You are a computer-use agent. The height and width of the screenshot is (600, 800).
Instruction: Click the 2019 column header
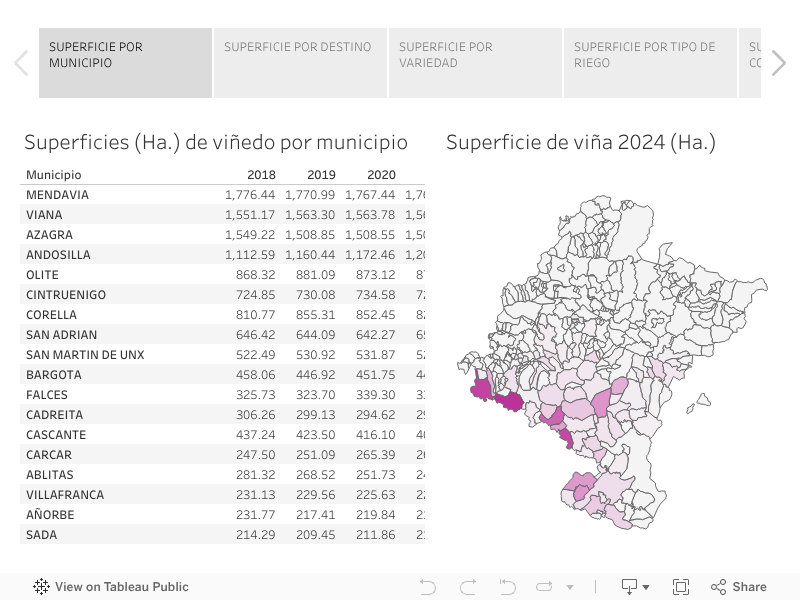(321, 175)
